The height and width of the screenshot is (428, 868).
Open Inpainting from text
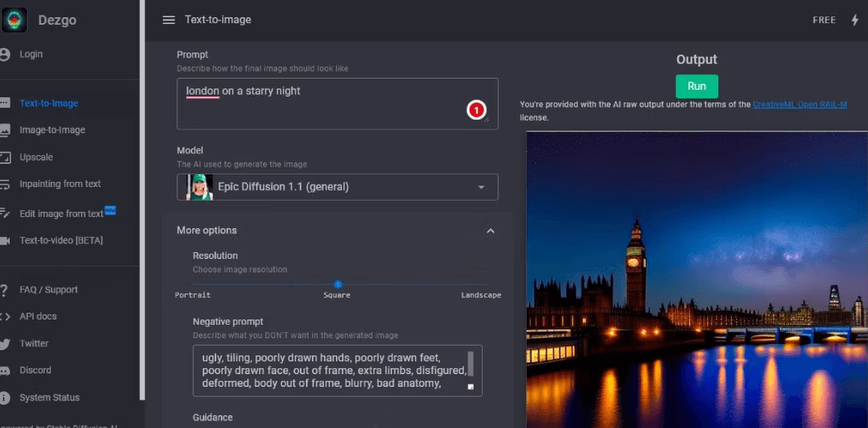[61, 184]
